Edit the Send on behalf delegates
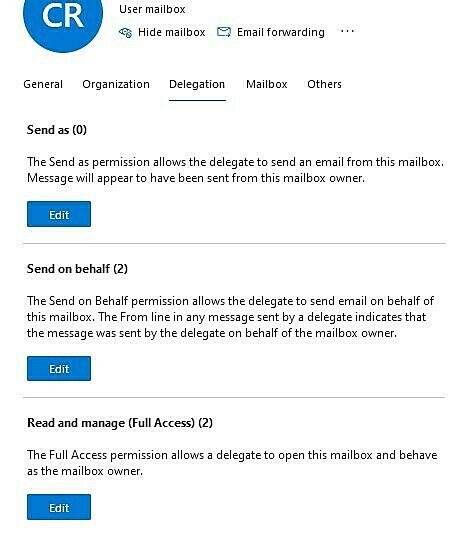This screenshot has width=469, height=542. 59,368
